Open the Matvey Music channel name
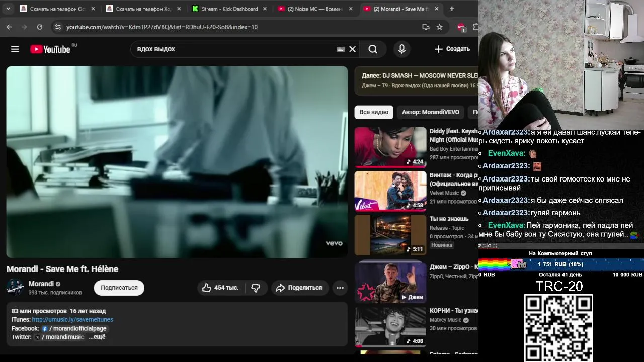Image resolution: width=644 pixels, height=362 pixels. click(445, 320)
